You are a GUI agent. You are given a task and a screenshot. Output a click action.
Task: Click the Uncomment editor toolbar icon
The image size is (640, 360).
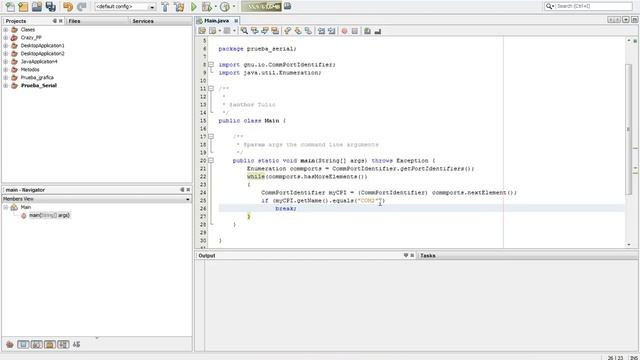pyautogui.click(x=378, y=31)
